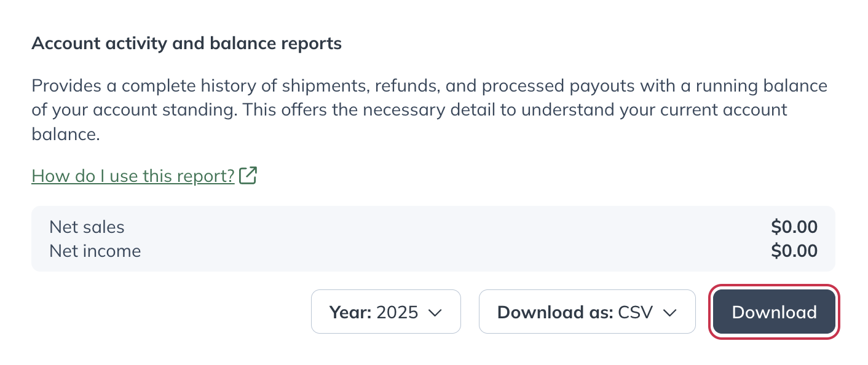Viewport: 868px width, 365px height.
Task: Click the chevron on the Year selector
Action: (x=435, y=312)
